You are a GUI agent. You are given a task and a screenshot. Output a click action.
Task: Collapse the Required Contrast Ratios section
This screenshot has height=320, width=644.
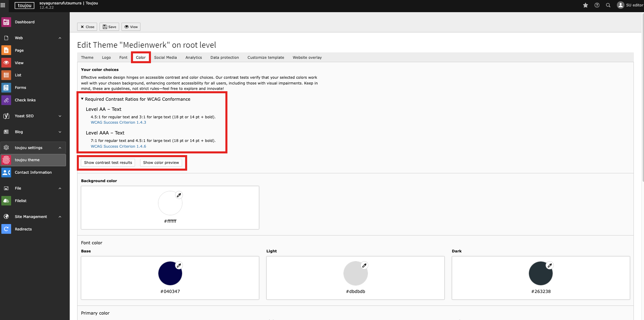pyautogui.click(x=82, y=99)
